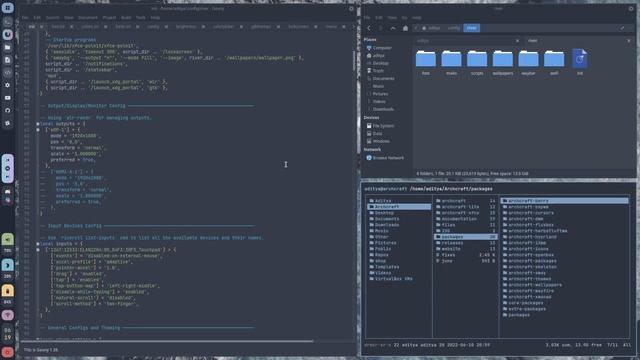The image size is (640, 360).
Task: Select 'Archcraft' in ranger's left column
Action: point(399,207)
